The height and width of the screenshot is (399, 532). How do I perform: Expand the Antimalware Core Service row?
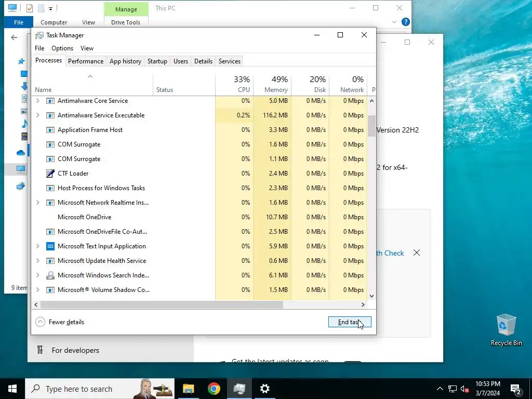pos(37,101)
